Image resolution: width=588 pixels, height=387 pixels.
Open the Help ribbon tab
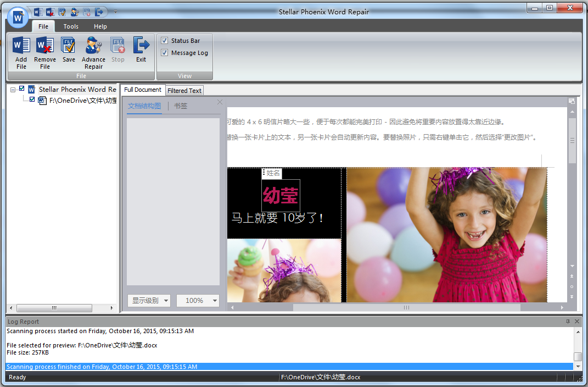click(100, 26)
